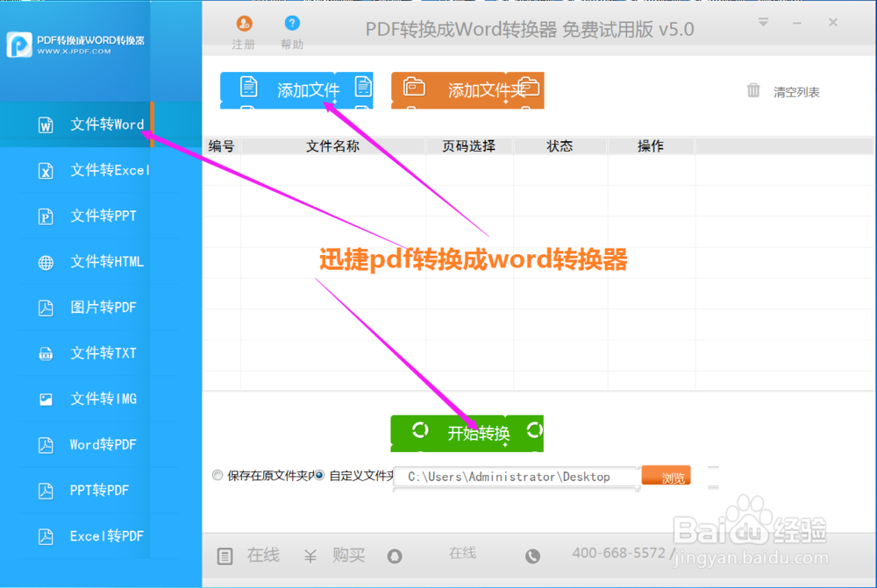The height and width of the screenshot is (588, 877).
Task: Click the globe icon for 文件转HTML
Action: click(45, 262)
